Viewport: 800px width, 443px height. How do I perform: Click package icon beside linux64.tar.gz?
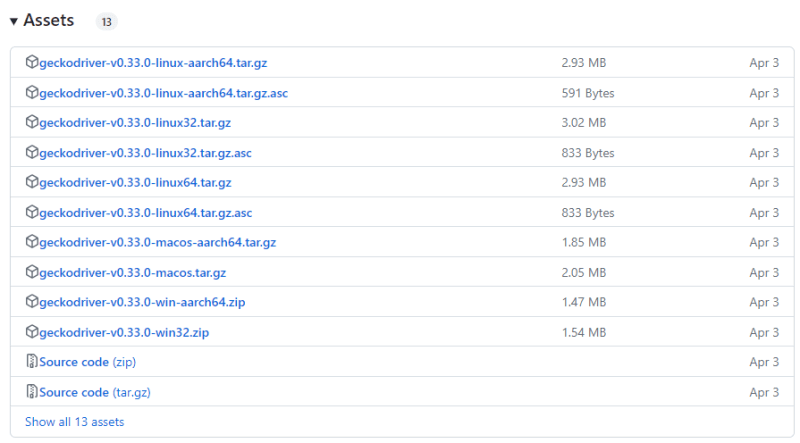click(x=32, y=183)
